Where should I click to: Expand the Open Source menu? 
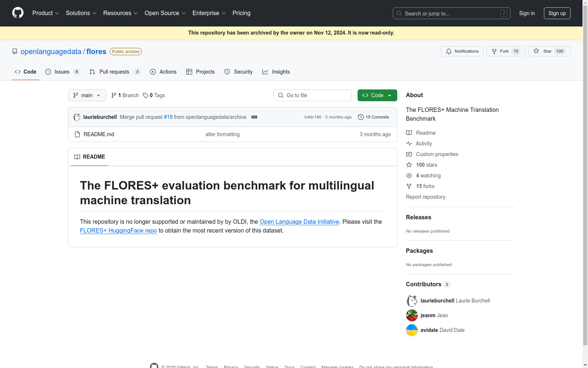tap(165, 13)
